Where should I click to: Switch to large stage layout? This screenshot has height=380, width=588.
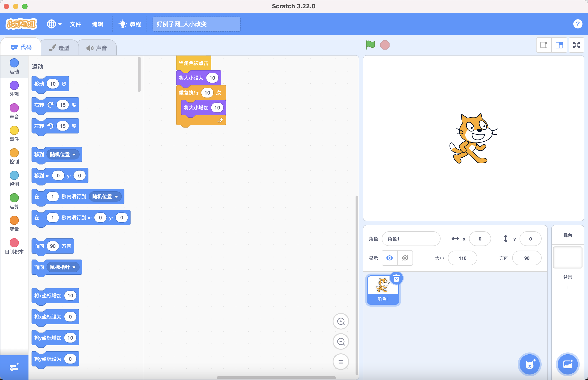559,45
